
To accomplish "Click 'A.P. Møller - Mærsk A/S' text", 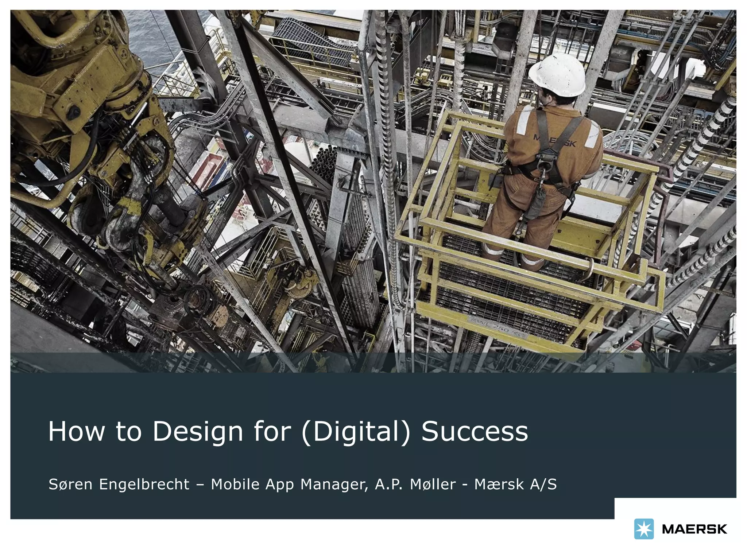I will tap(465, 484).
